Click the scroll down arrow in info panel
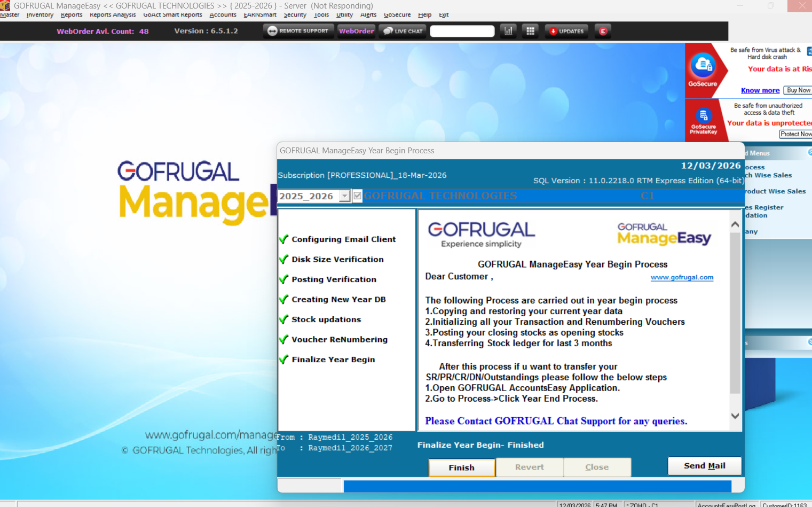The image size is (812, 507). (x=735, y=416)
